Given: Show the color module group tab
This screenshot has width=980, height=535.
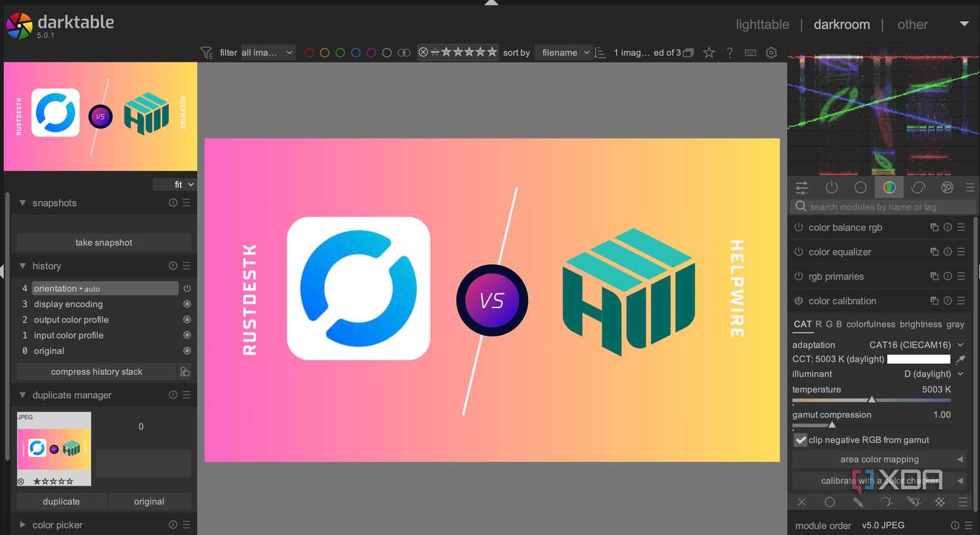Looking at the screenshot, I should 889,187.
